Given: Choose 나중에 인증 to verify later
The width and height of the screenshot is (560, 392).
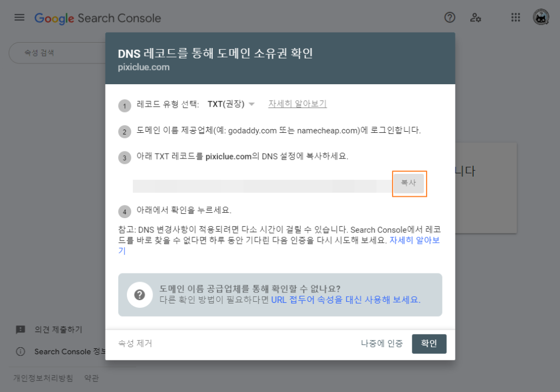Looking at the screenshot, I should click(x=382, y=343).
